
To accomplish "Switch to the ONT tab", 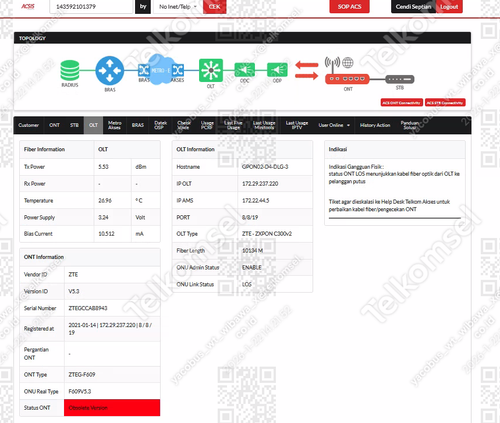I will point(54,125).
